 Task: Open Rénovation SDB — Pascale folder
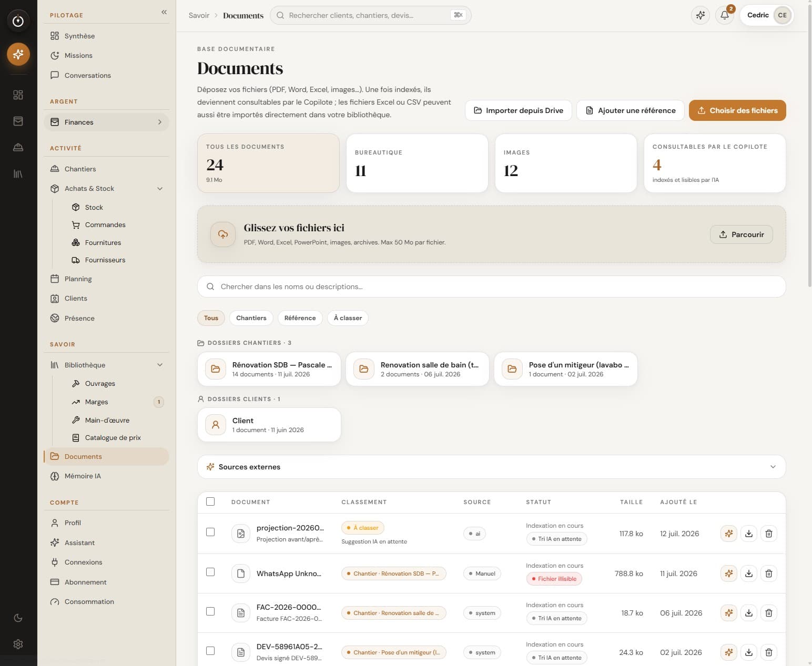[x=269, y=369]
